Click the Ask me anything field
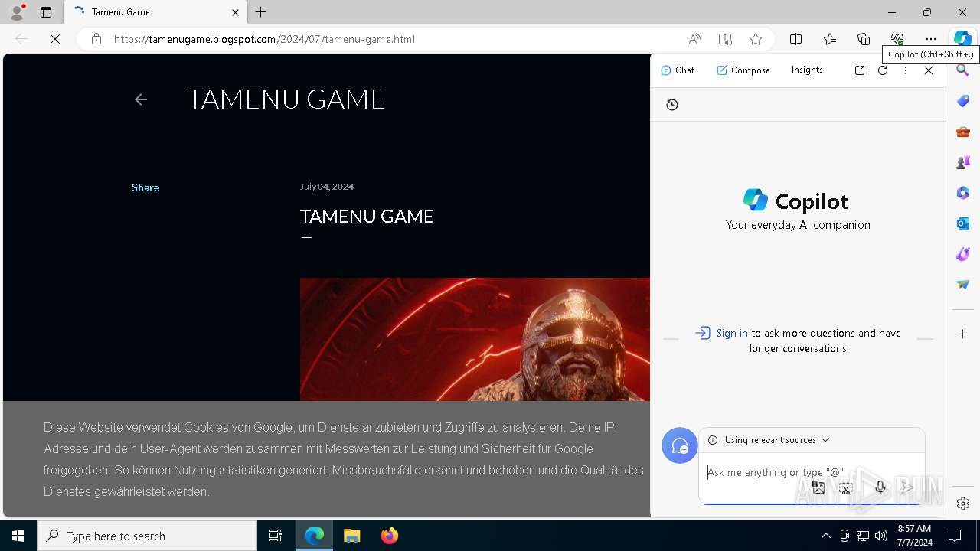980x551 pixels. [x=812, y=472]
